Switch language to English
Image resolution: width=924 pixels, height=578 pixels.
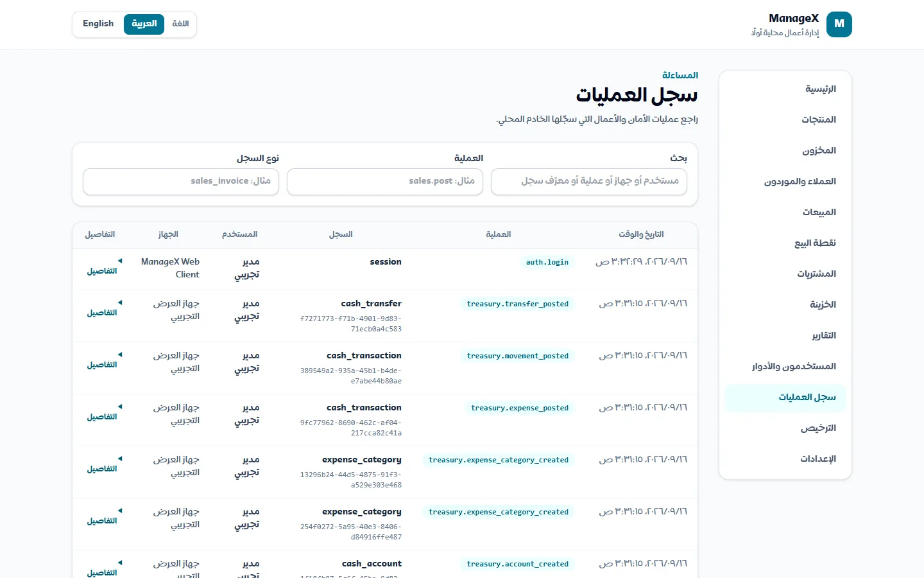[x=98, y=24]
